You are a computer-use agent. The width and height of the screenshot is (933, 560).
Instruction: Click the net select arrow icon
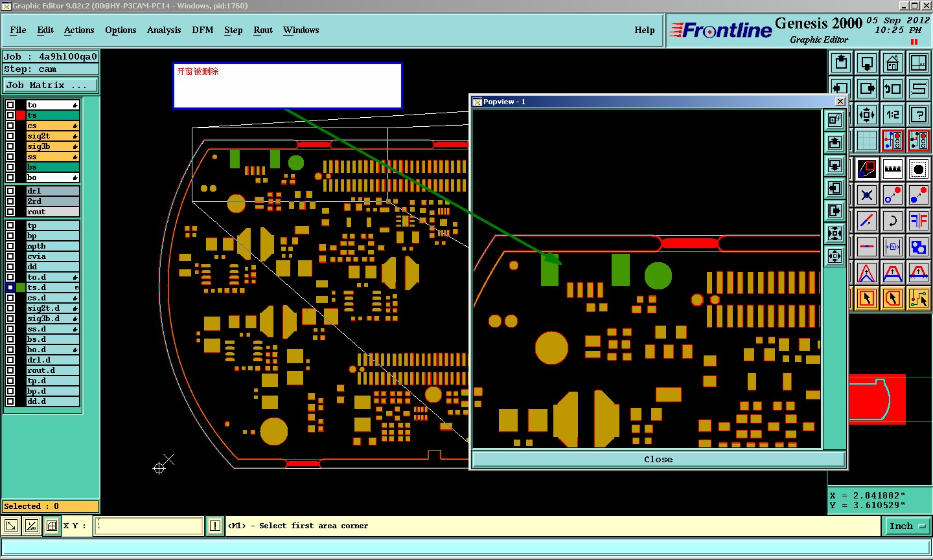coord(919,298)
